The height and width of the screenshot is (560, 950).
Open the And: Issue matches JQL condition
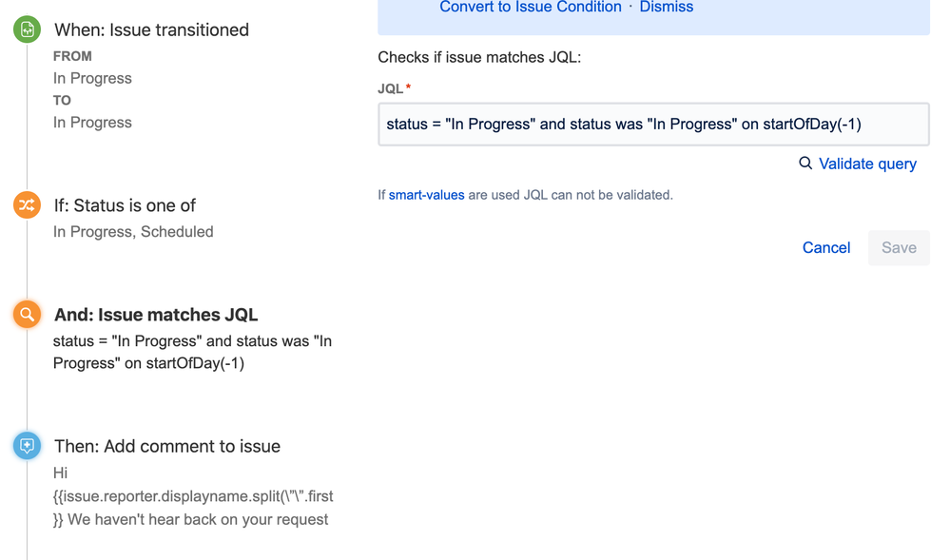(157, 314)
